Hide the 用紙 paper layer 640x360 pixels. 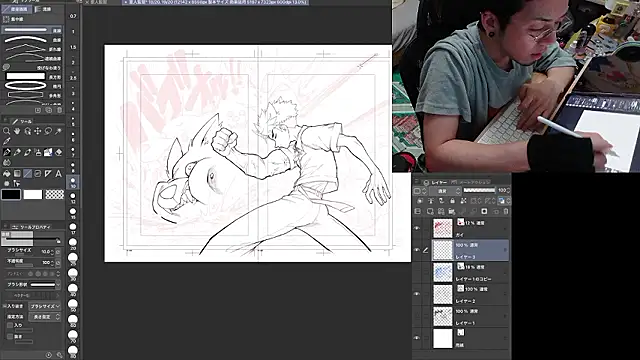click(417, 338)
